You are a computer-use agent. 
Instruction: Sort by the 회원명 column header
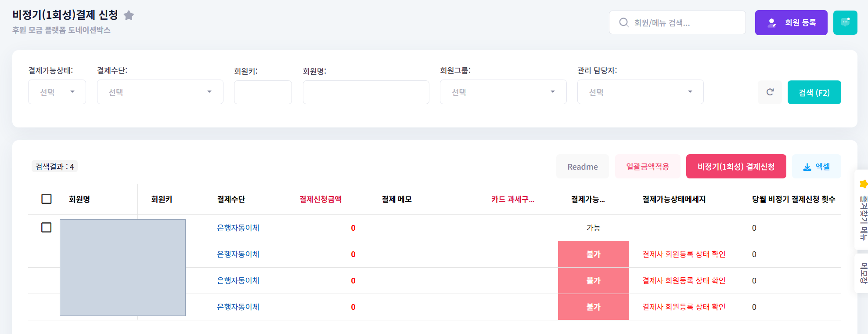pyautogui.click(x=79, y=199)
